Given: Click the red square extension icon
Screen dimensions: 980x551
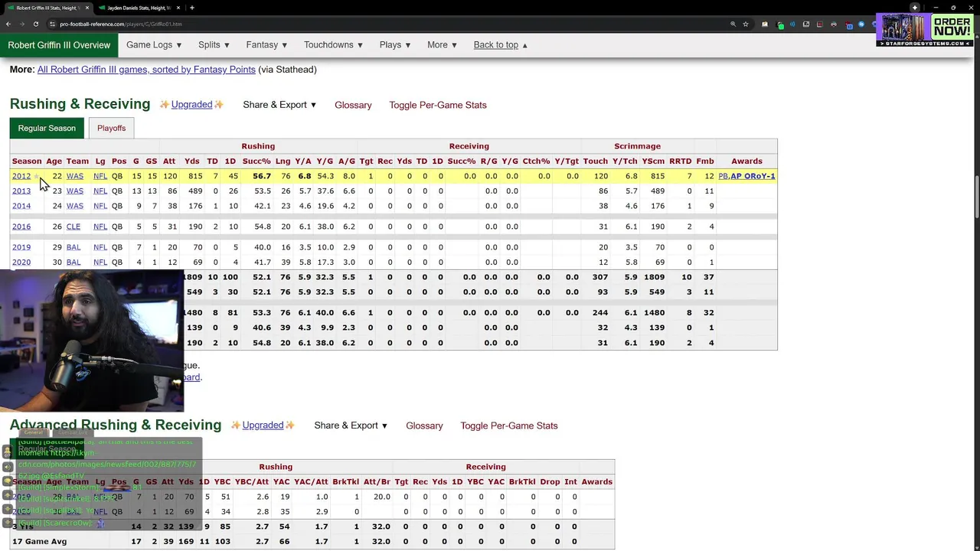Looking at the screenshot, I should 819,24.
